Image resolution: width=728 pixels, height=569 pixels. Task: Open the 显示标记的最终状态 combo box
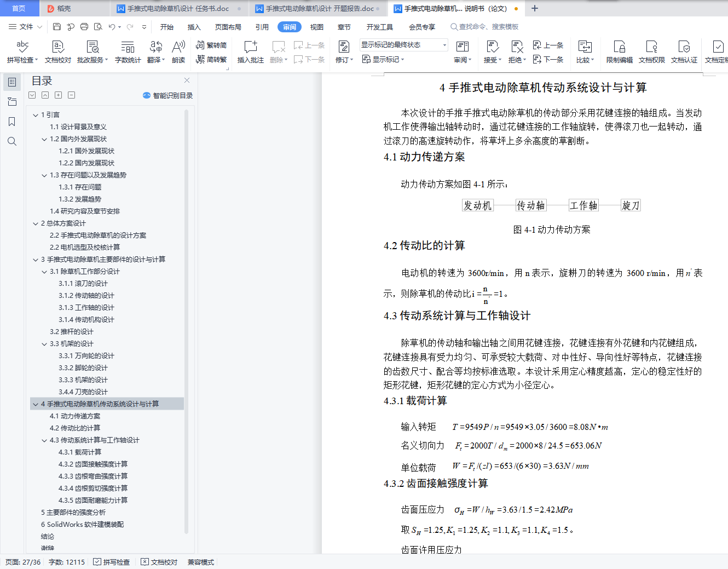tap(404, 45)
